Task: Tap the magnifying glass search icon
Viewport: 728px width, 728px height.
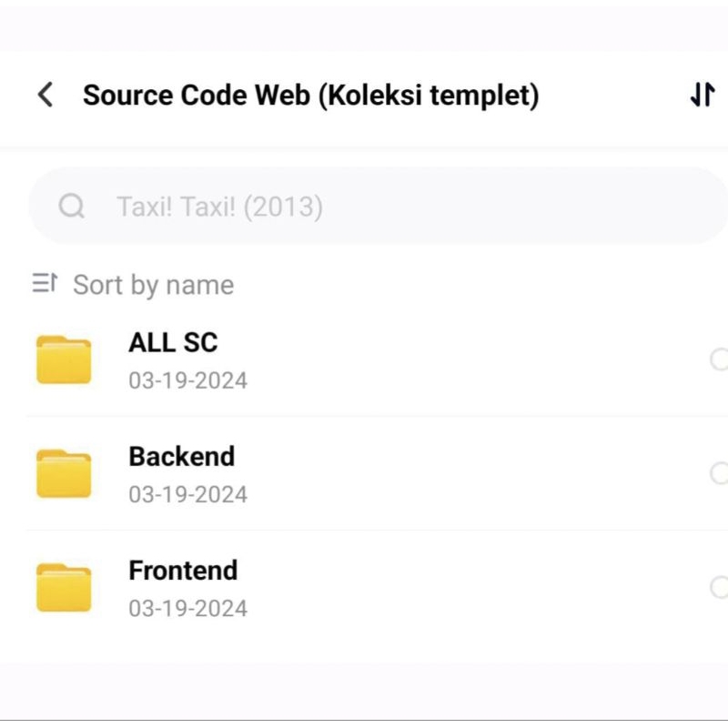Action: [x=71, y=206]
